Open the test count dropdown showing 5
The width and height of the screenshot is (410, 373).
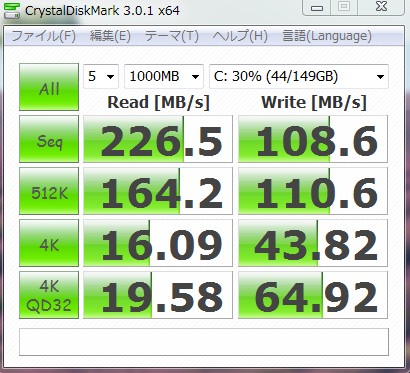point(101,76)
